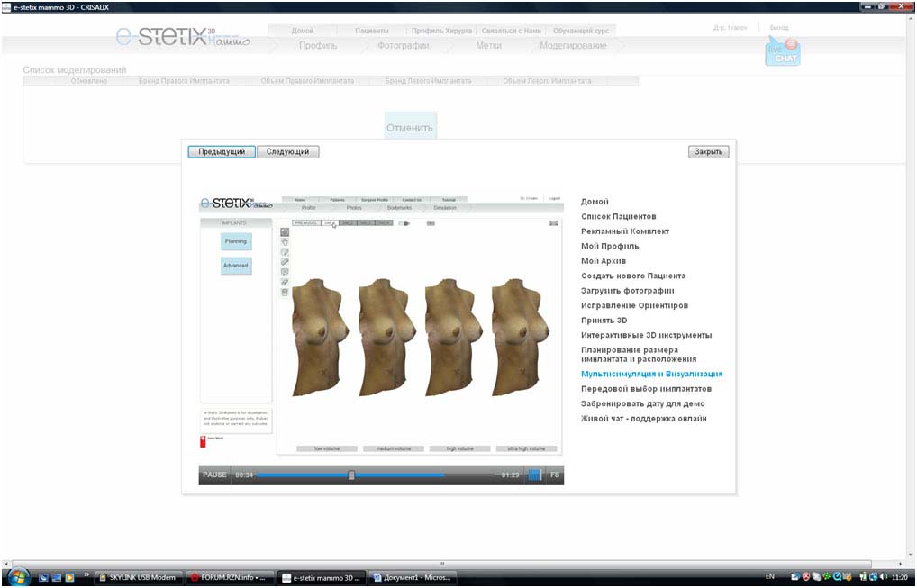The image size is (917, 588).
Task: Open chapter Интерактивные 3D инструменты
Action: pos(646,336)
